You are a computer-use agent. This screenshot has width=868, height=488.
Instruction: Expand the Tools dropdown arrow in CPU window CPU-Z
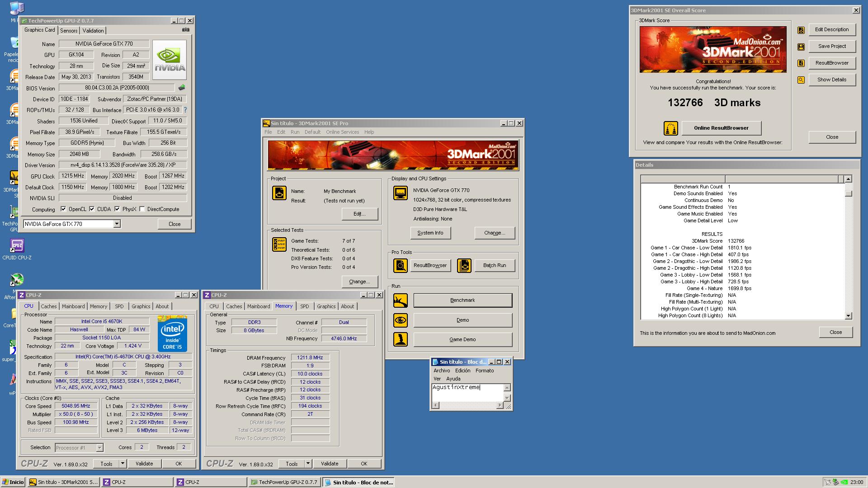coord(123,464)
